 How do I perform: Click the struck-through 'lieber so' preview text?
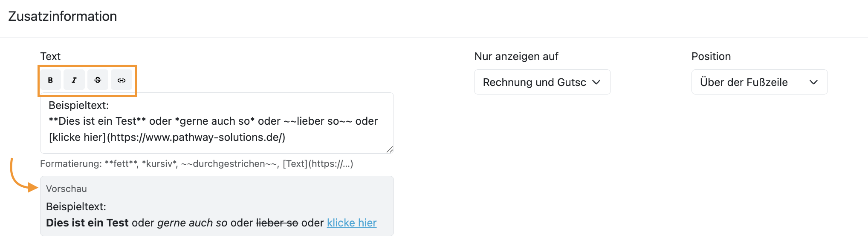click(277, 223)
